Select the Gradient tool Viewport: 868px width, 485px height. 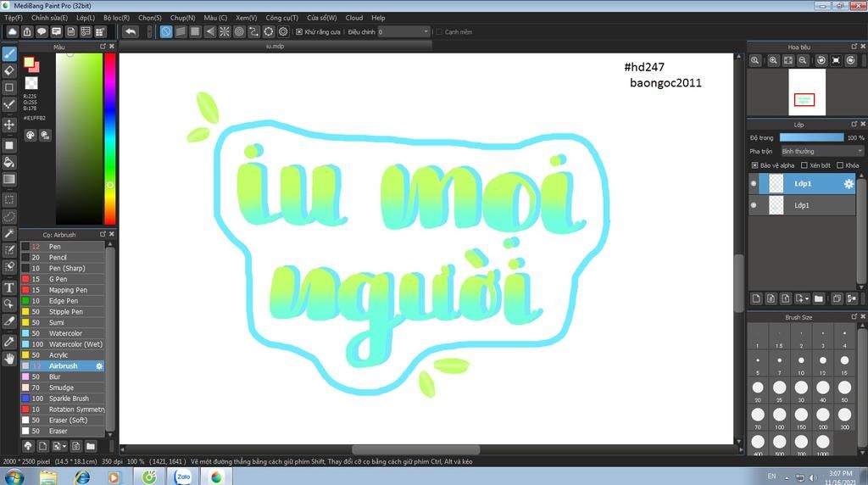click(9, 179)
